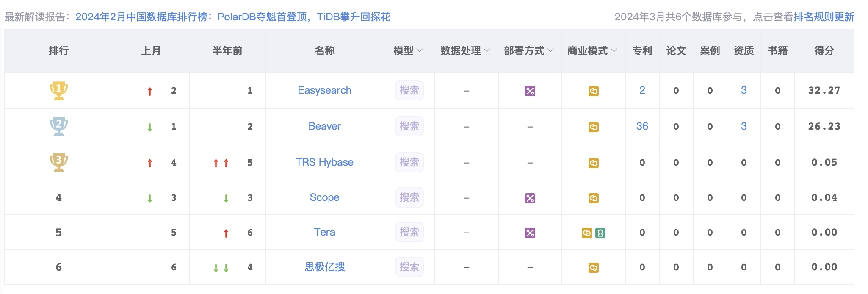Click orange business model icon for 思极亿搜
868x294 pixels.
coord(593,268)
